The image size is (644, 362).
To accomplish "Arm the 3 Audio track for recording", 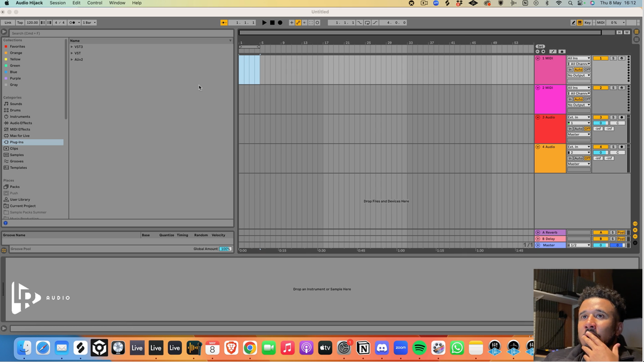I will pos(621,117).
